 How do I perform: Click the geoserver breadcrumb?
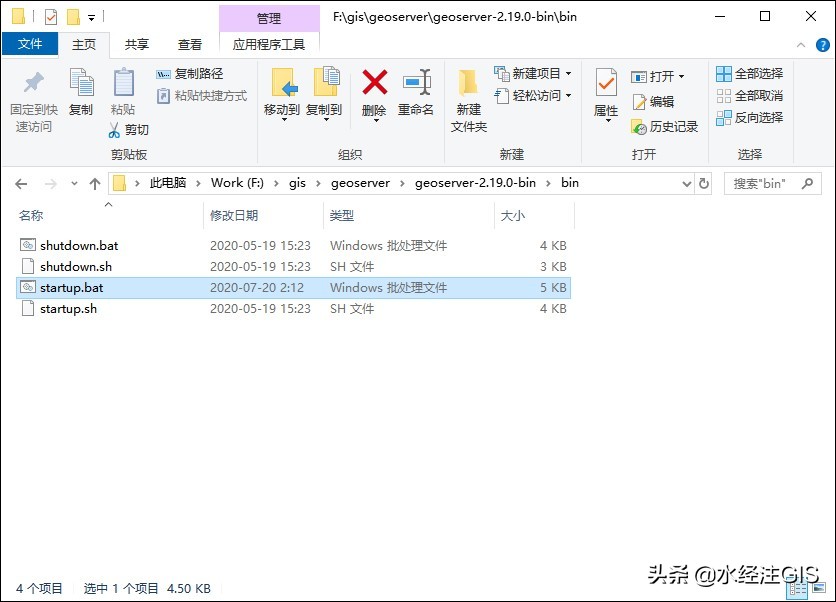point(360,183)
